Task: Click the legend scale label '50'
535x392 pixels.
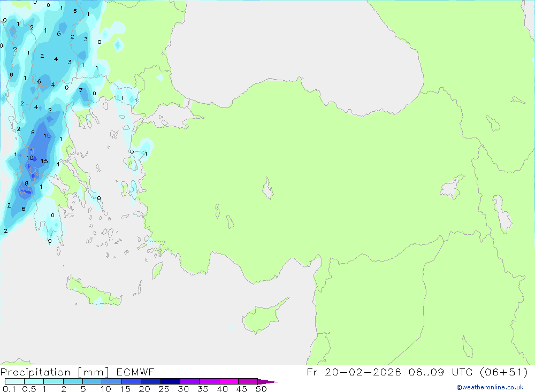Action: click(x=262, y=389)
